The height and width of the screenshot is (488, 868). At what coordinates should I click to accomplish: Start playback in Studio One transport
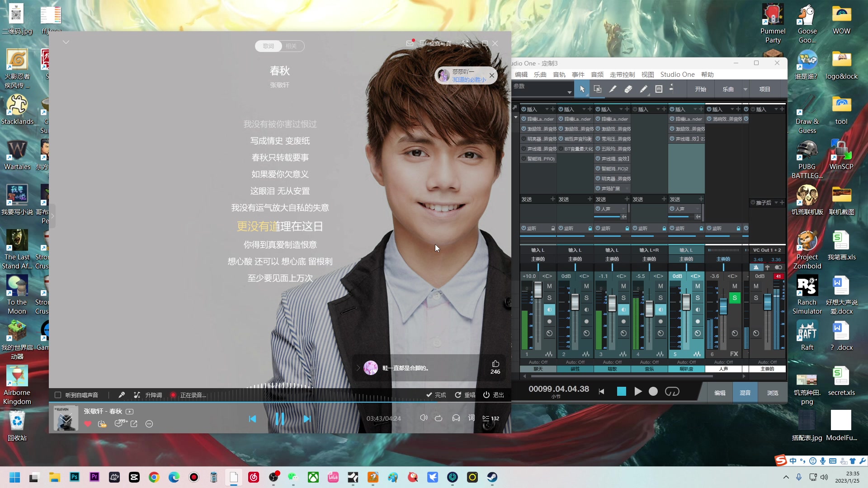click(638, 391)
